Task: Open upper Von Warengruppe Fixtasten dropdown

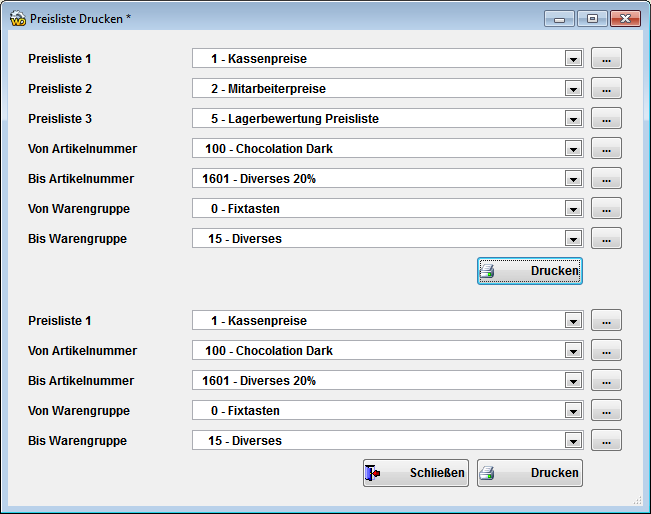Action: pyautogui.click(x=573, y=208)
